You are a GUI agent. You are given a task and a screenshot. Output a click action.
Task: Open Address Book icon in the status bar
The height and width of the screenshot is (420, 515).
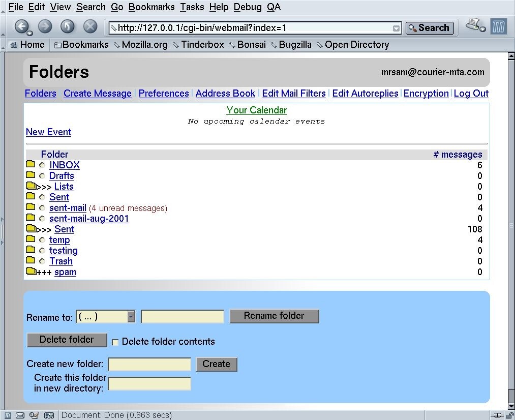[x=48, y=415]
